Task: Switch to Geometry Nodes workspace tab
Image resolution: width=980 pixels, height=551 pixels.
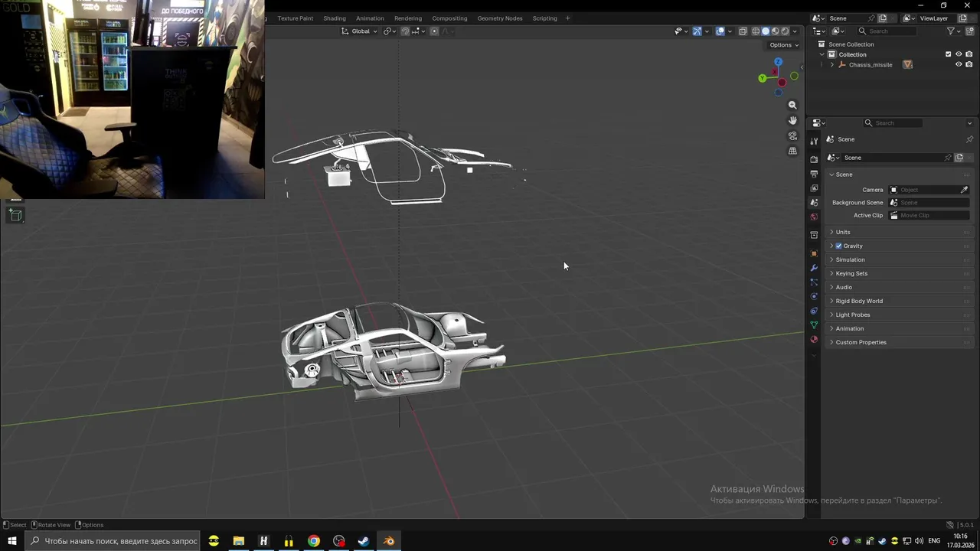Action: point(500,18)
